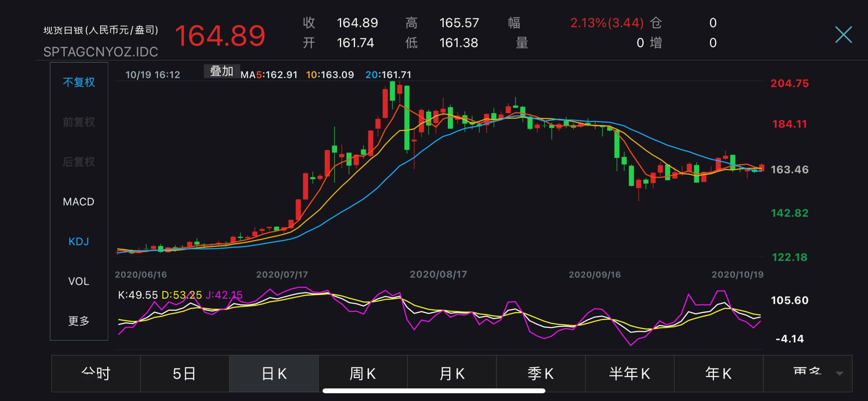The width and height of the screenshot is (868, 401).
Task: Switch indicator to VOL
Action: pyautogui.click(x=78, y=281)
